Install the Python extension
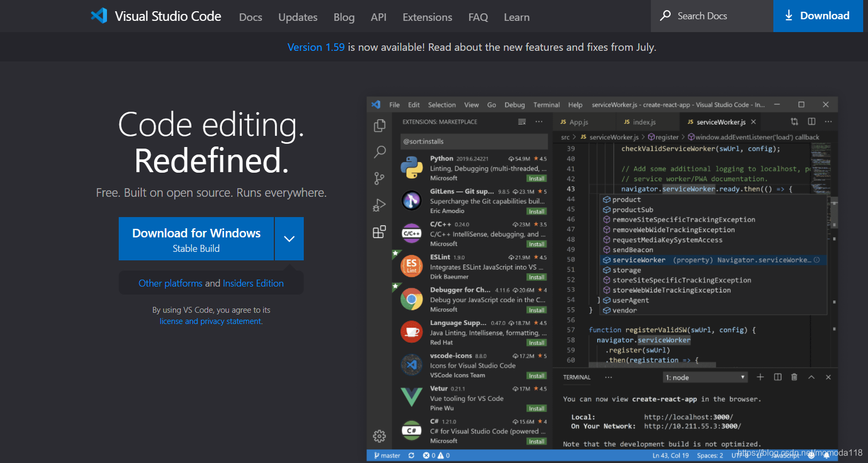868x463 pixels. [536, 179]
